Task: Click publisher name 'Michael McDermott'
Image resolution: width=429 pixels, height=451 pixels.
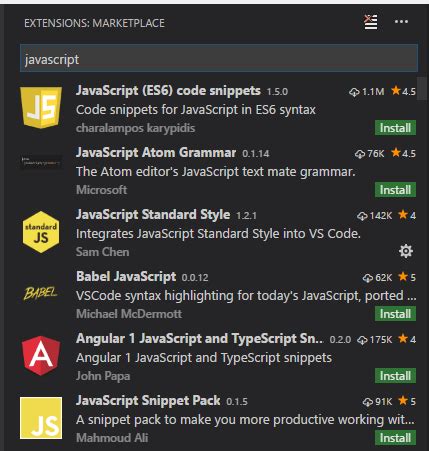Action: pyautogui.click(x=129, y=314)
